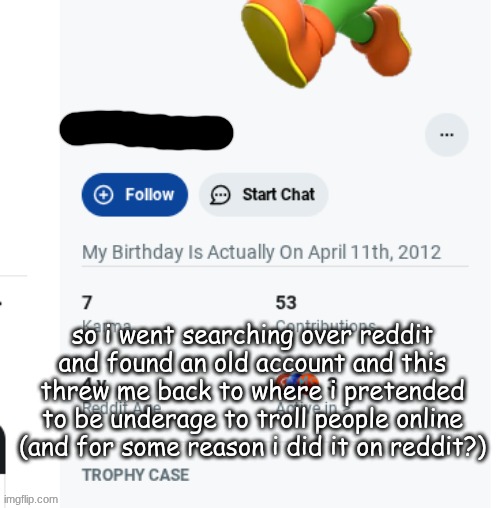Image resolution: width=500 pixels, height=508 pixels.
Task: Click the community icons above Active in
Action: coord(297,382)
